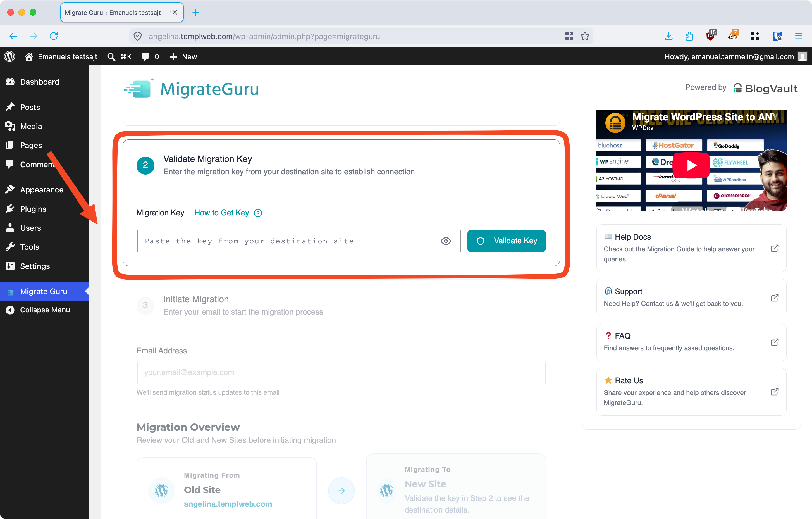Open comments bubble in admin bar
This screenshot has width=812, height=519.
tap(150, 56)
